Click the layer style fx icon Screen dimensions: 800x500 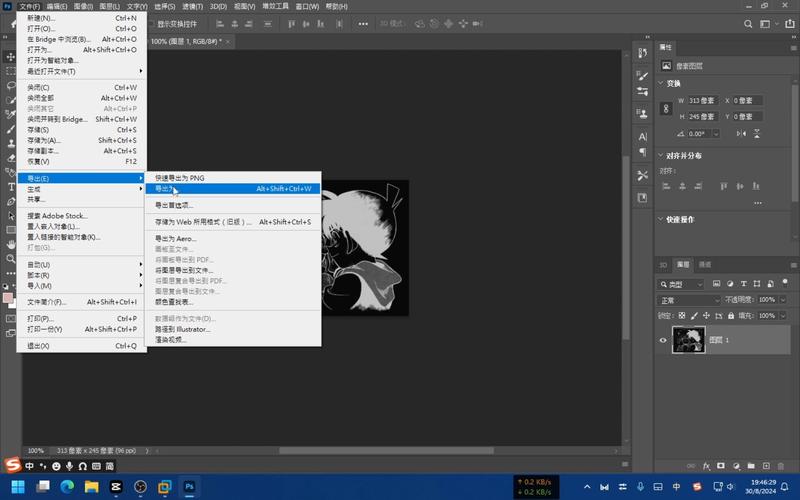706,466
